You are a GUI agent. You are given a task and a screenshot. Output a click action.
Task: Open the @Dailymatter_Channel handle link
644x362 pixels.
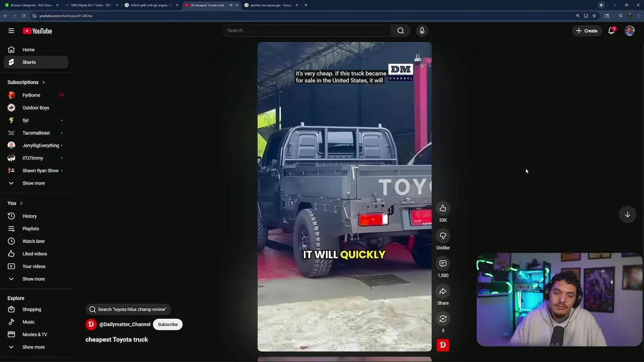point(125,324)
